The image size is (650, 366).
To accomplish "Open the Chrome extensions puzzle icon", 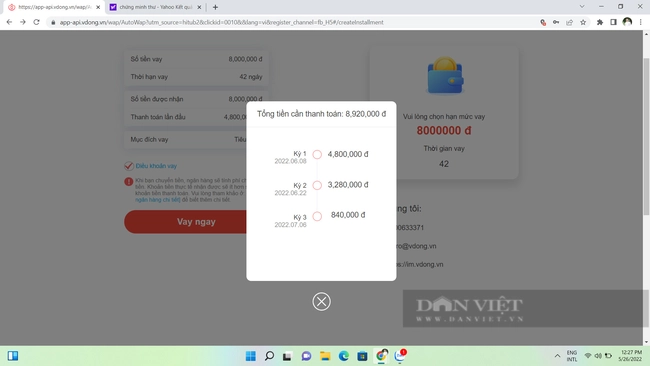I will [600, 22].
